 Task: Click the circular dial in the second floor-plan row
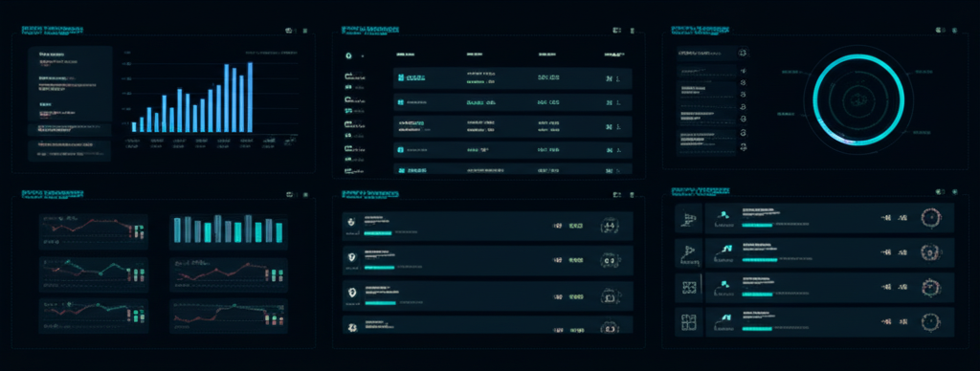(x=930, y=252)
